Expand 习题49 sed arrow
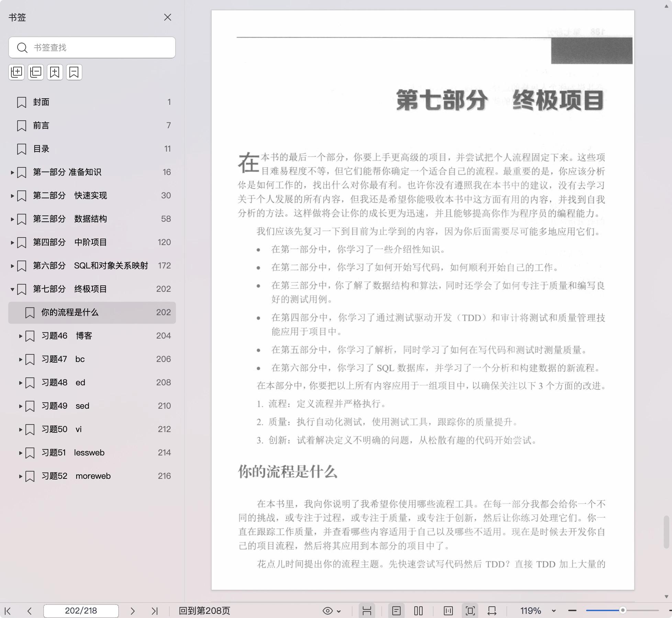This screenshot has width=672, height=618. pos(21,406)
